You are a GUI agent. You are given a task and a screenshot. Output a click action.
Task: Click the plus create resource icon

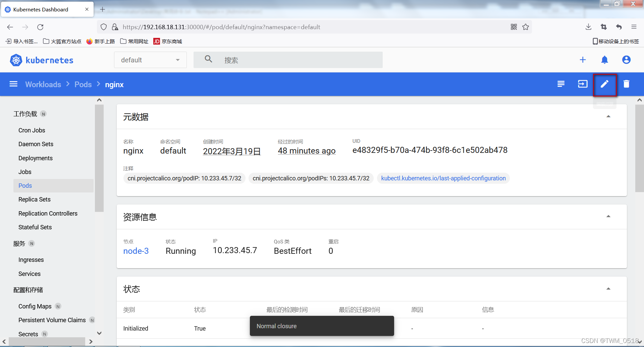click(x=583, y=60)
